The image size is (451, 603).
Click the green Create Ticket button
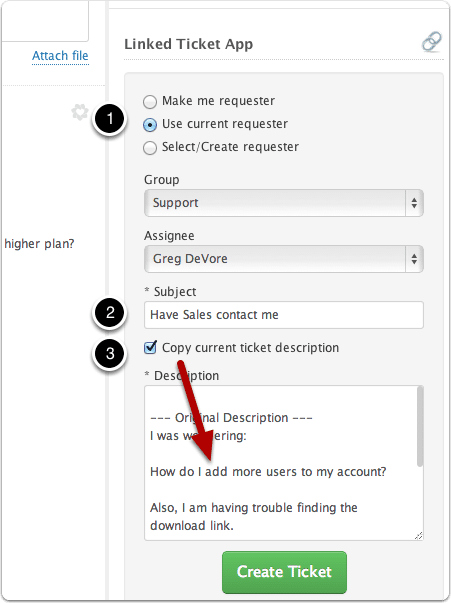[284, 572]
